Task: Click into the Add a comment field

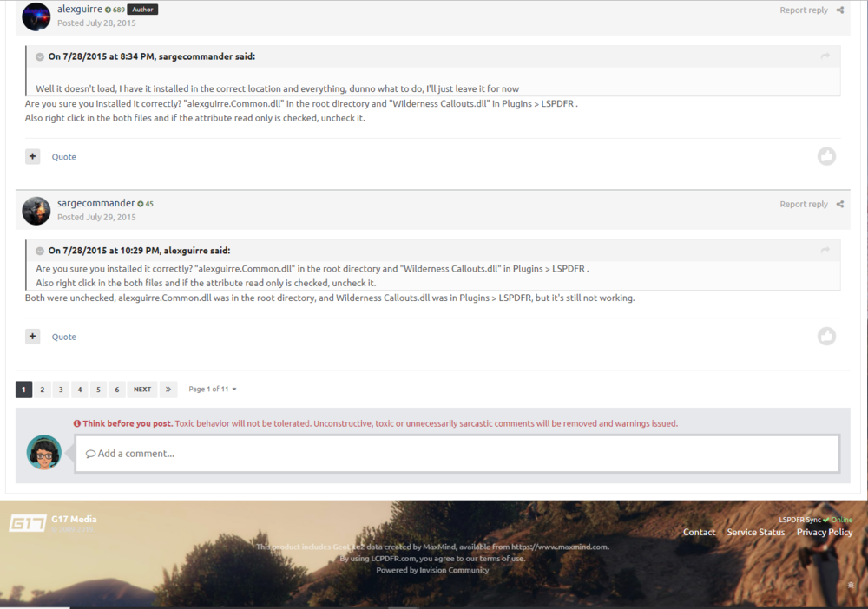Action: 457,454
